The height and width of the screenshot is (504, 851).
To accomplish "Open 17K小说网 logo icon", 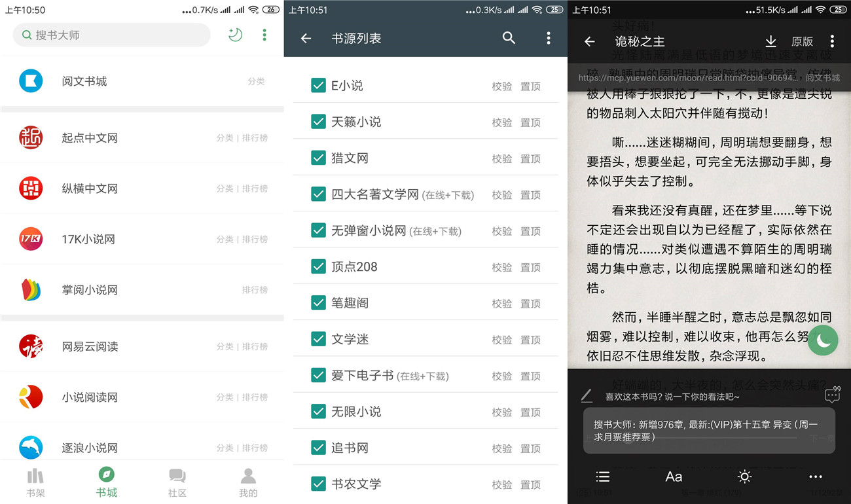I will point(31,239).
